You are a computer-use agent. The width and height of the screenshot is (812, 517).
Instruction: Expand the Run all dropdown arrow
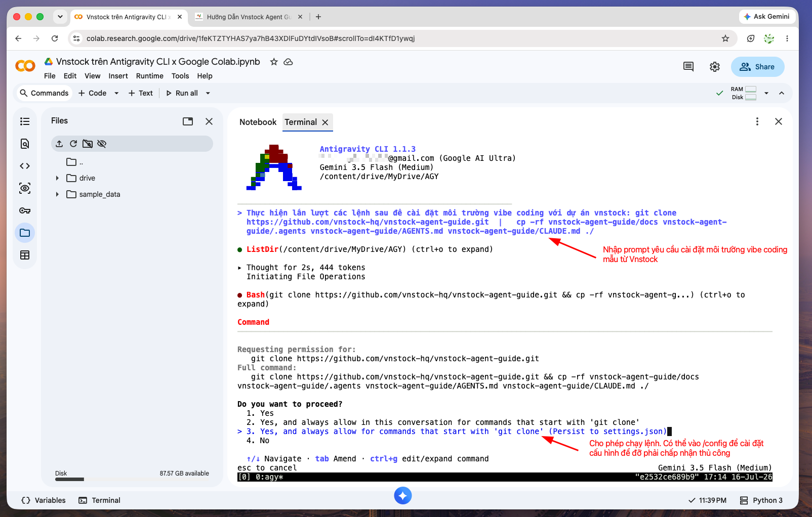coord(208,93)
